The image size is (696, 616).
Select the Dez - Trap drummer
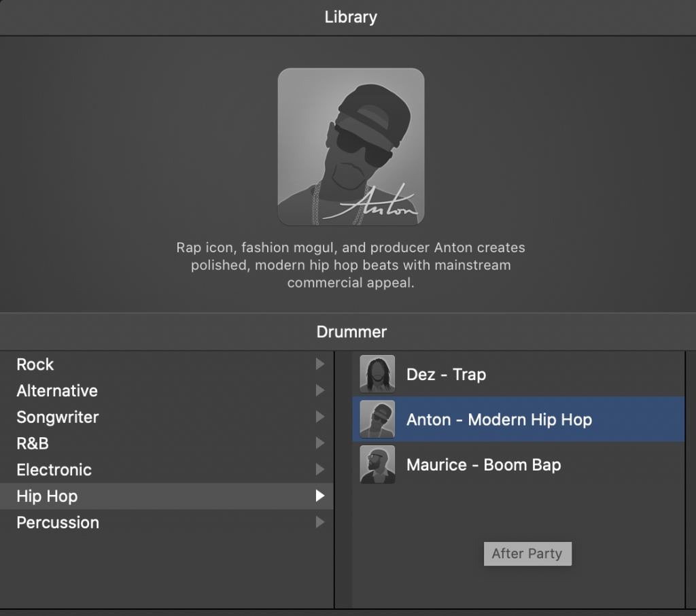click(476, 374)
